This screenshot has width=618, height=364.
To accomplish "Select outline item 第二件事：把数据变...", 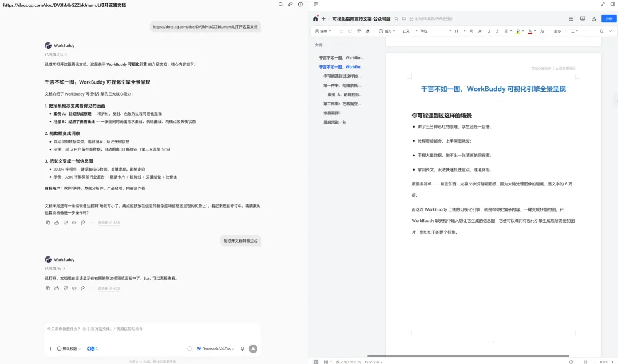I will click(x=342, y=104).
